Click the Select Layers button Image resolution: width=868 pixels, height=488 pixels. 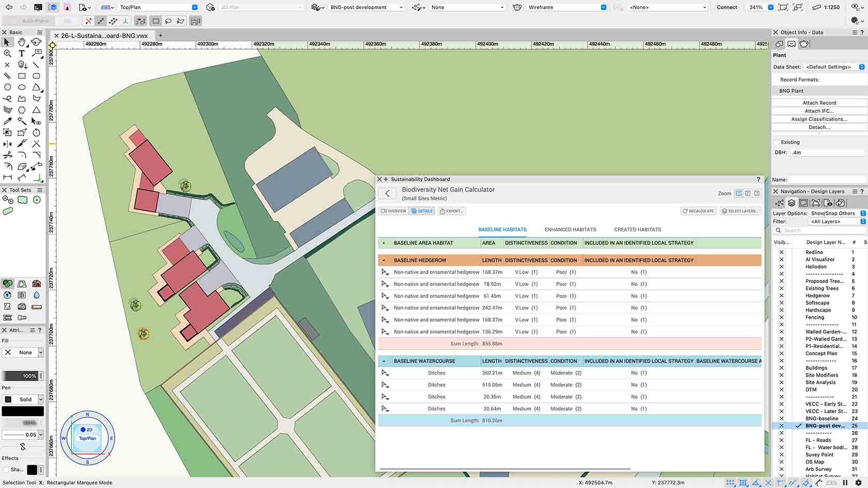(x=739, y=211)
